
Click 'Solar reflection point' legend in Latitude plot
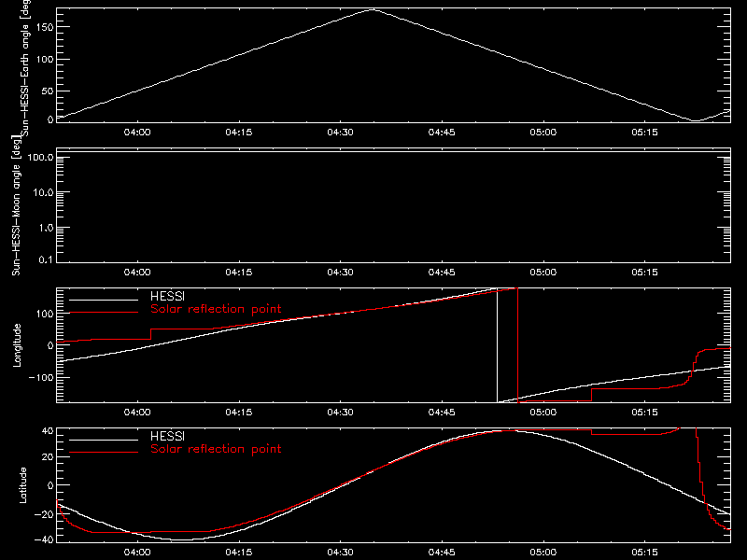coord(216,449)
